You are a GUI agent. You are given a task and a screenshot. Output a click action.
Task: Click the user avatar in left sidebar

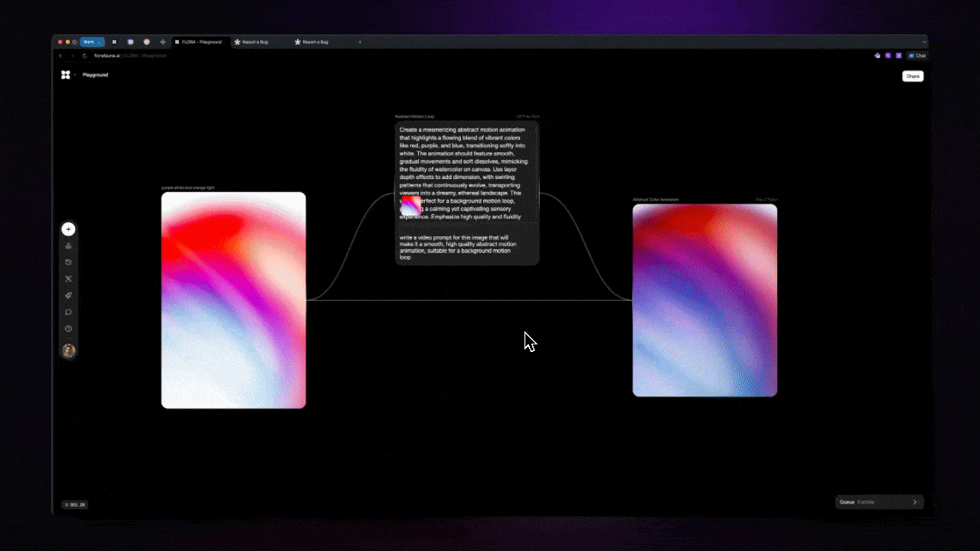point(68,350)
